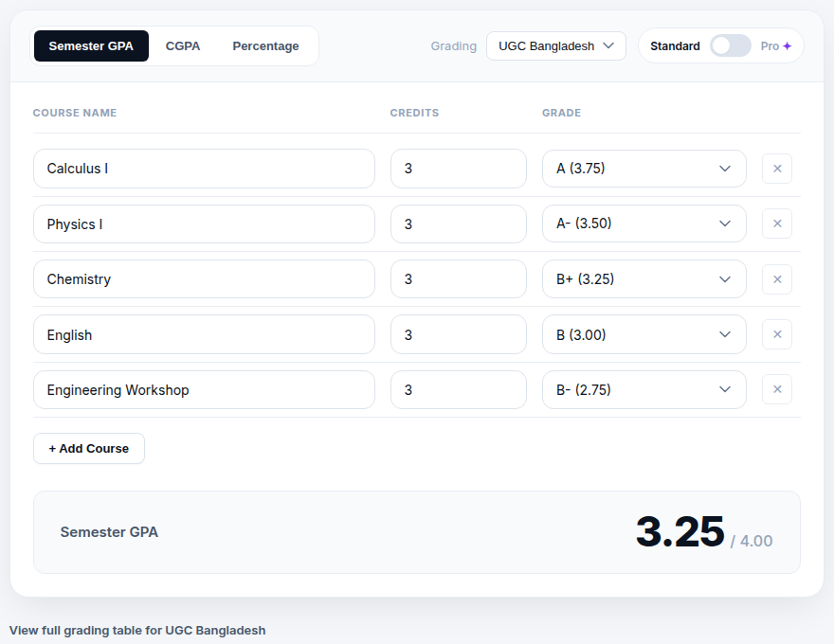Open the UGC Bangladesh grading dropdown

tap(555, 46)
